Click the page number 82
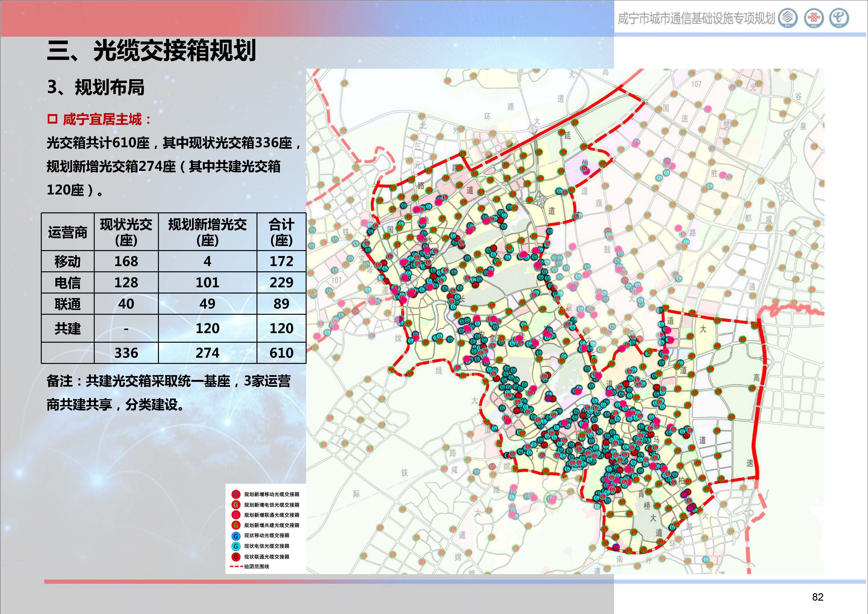 click(818, 597)
